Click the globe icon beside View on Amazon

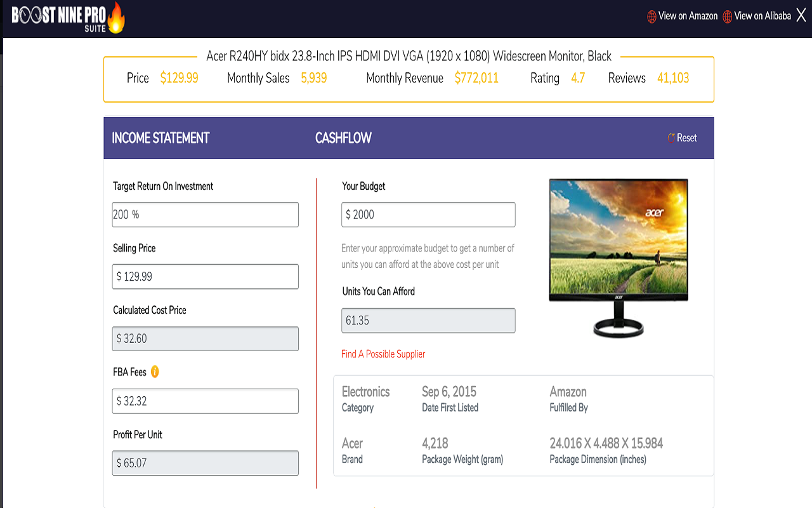(652, 17)
